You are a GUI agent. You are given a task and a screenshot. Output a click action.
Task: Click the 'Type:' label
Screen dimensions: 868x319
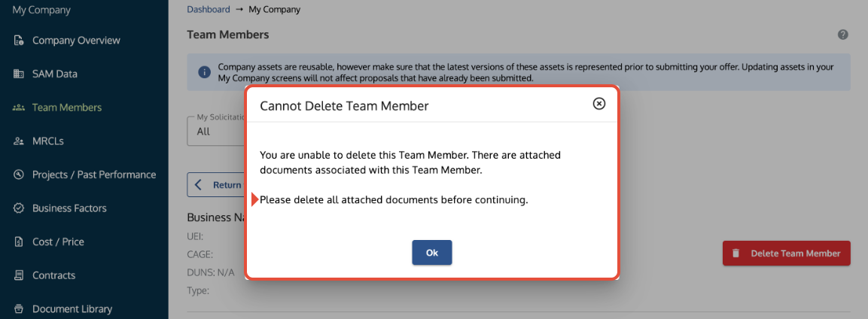pos(198,290)
